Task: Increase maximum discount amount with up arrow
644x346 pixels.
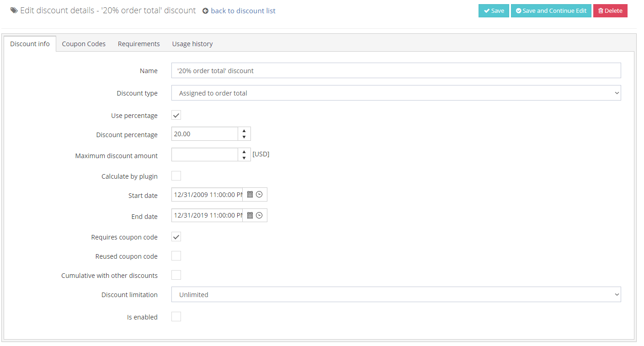Action: click(244, 152)
